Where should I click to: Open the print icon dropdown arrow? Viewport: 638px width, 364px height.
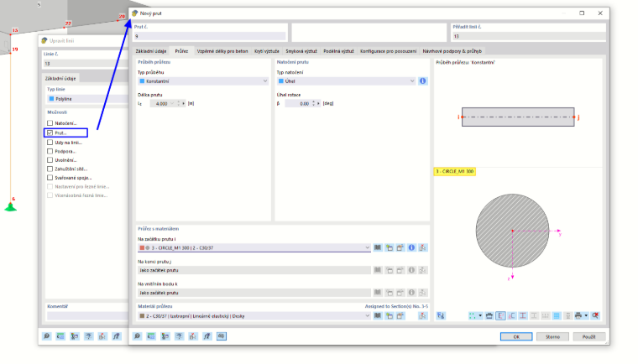pyautogui.click(x=586, y=315)
